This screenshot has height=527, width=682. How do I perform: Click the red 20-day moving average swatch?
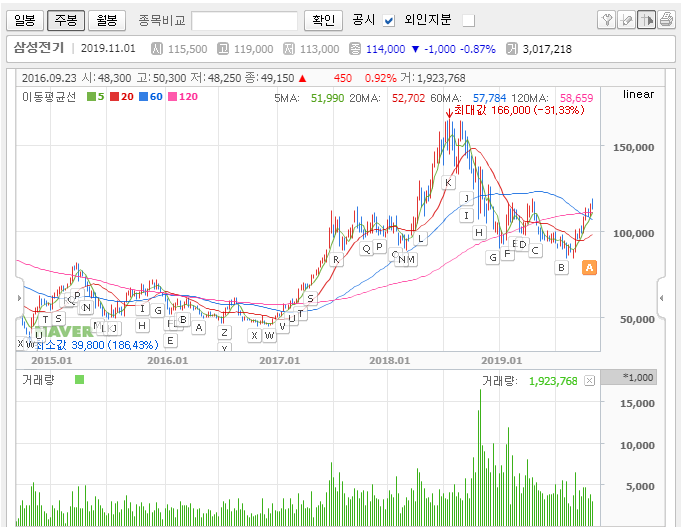[114, 97]
